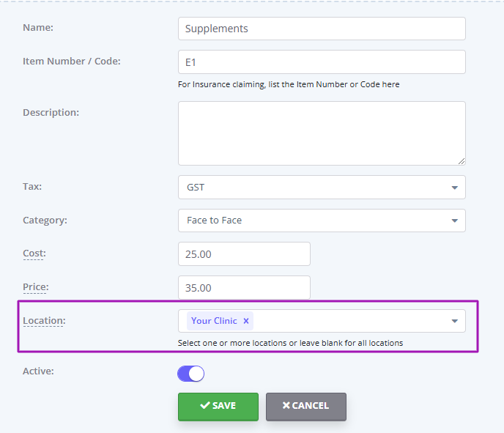The image size is (504, 433).
Task: Click the Name field containing Supplements
Action: pyautogui.click(x=322, y=29)
